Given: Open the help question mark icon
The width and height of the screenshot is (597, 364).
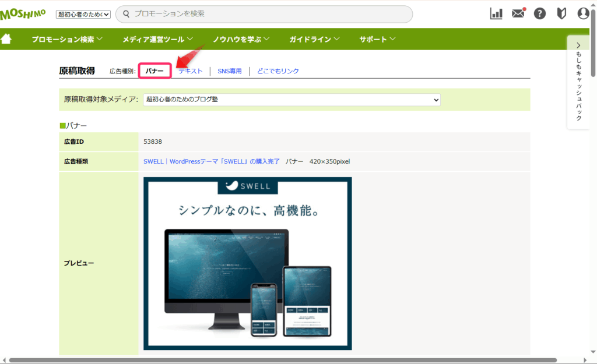Looking at the screenshot, I should coord(539,14).
